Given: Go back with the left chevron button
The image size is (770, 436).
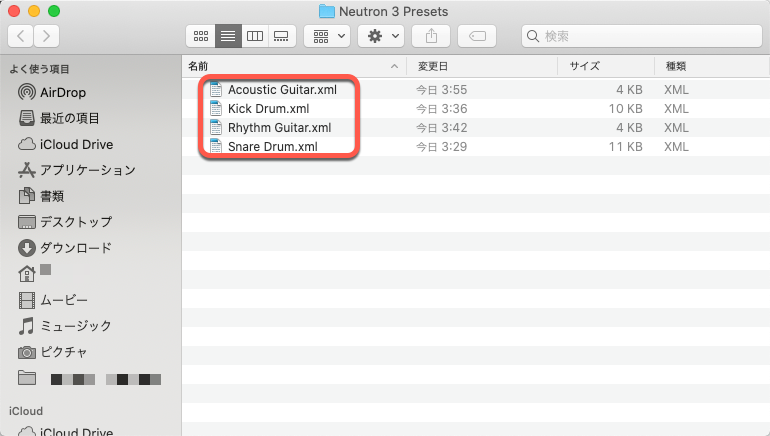Looking at the screenshot, I should point(21,36).
